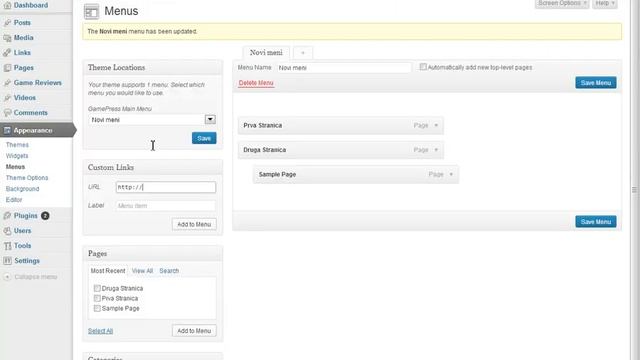Viewport: 640px width, 360px height.
Task: Click the Dashboard home icon
Action: tap(7, 5)
